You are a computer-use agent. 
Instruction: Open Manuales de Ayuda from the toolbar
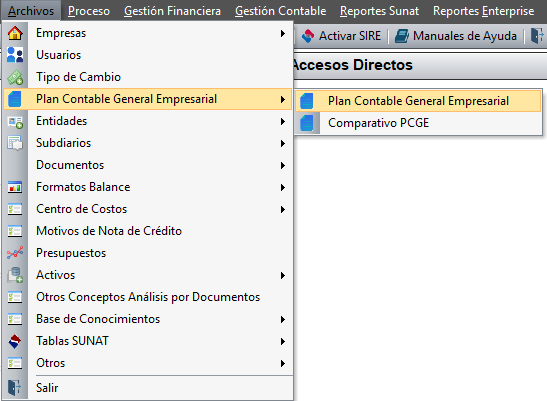[456, 36]
